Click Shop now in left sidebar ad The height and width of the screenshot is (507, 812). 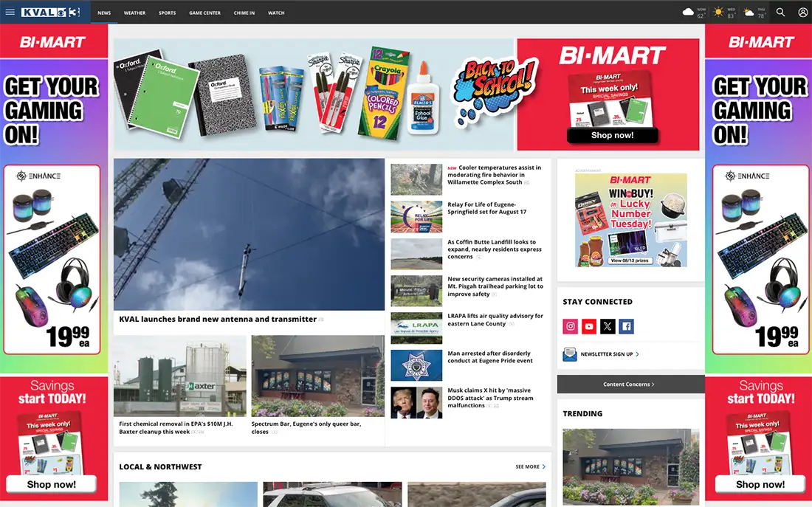click(51, 484)
